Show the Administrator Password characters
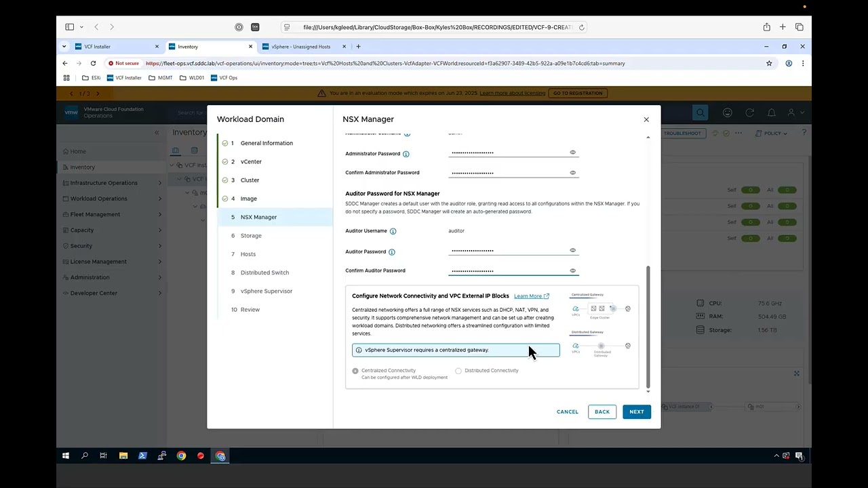The width and height of the screenshot is (868, 488). (x=572, y=152)
